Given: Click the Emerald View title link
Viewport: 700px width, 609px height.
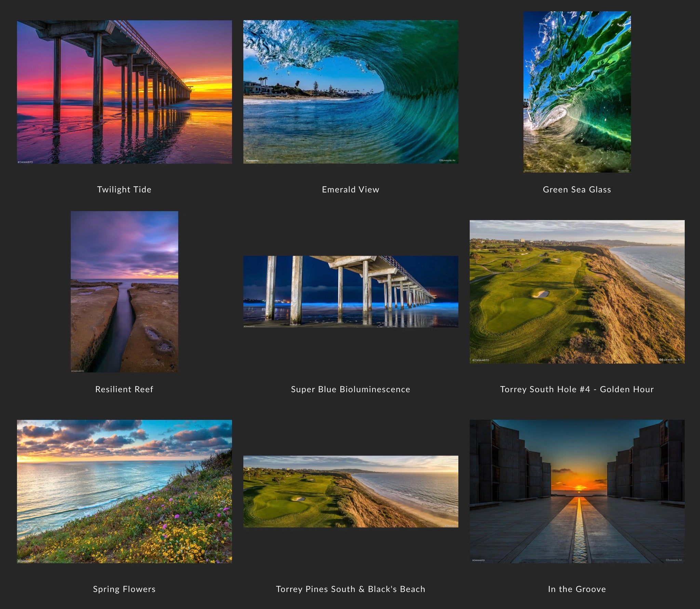Looking at the screenshot, I should click(x=351, y=189).
